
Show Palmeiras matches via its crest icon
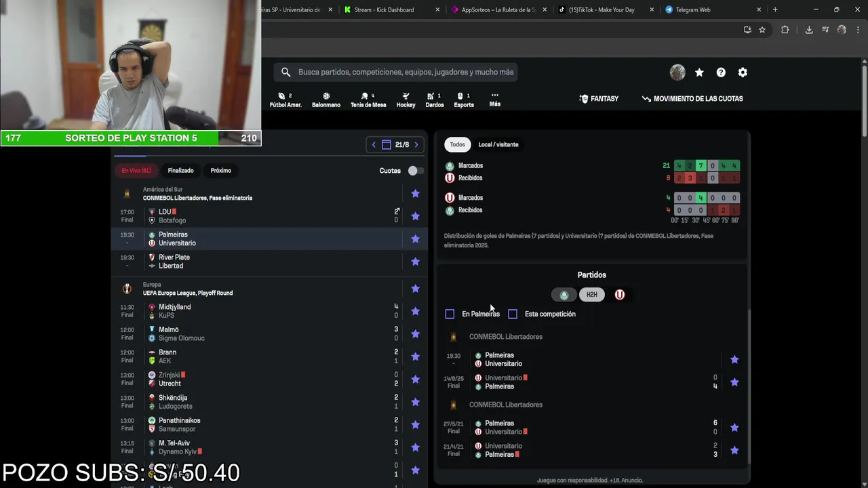coord(564,295)
